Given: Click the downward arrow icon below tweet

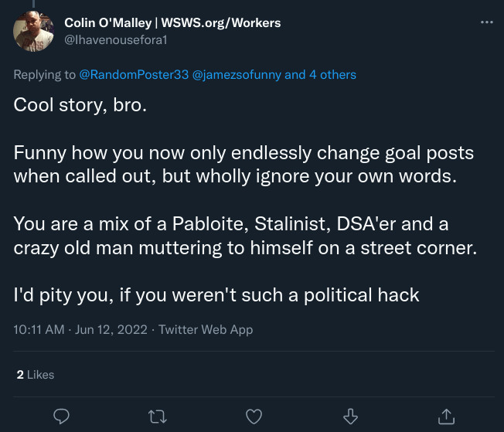Looking at the screenshot, I should pyautogui.click(x=349, y=417).
